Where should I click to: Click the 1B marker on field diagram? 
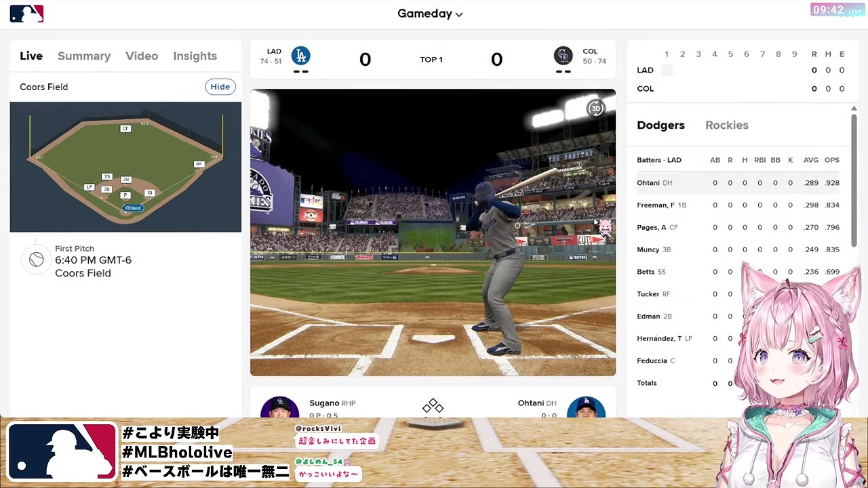[x=149, y=193]
